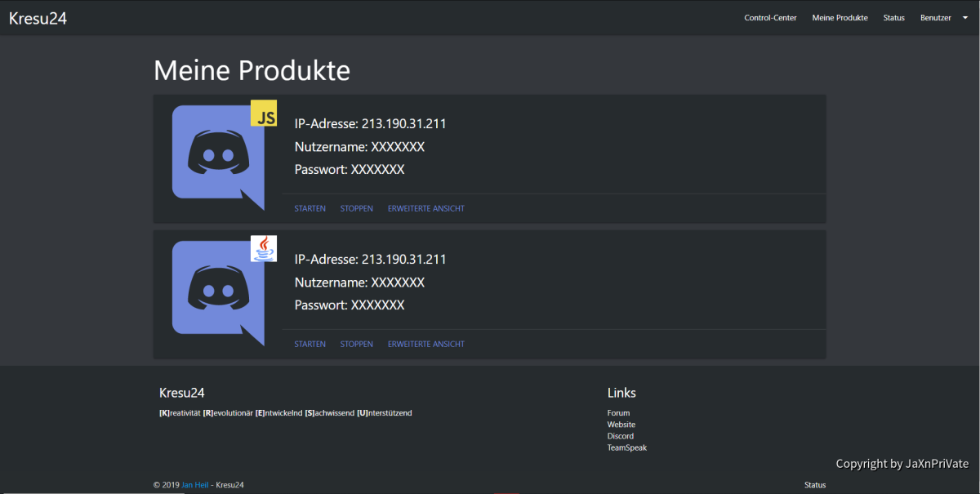980x494 pixels.
Task: Open the Control-Center page
Action: [770, 17]
